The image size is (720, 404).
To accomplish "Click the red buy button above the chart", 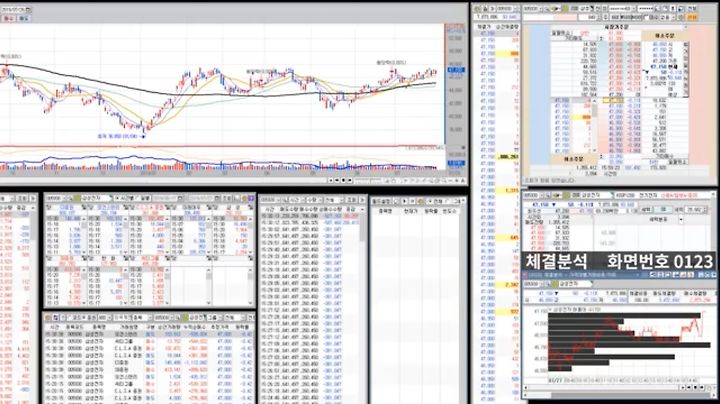I will [8, 18].
